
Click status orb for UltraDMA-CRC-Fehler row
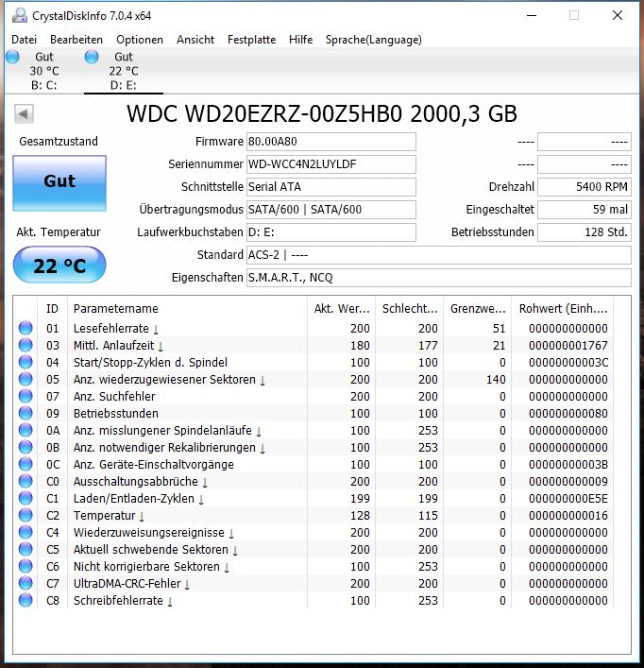[x=25, y=583]
